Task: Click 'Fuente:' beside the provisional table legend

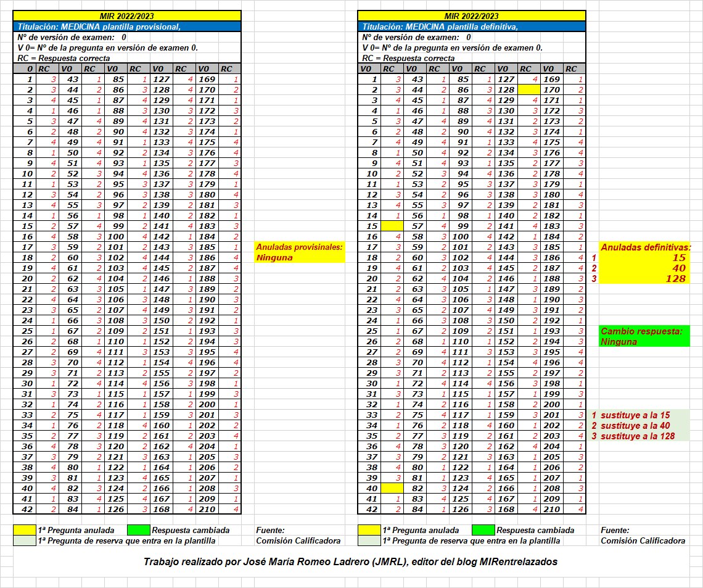Action: click(x=270, y=530)
